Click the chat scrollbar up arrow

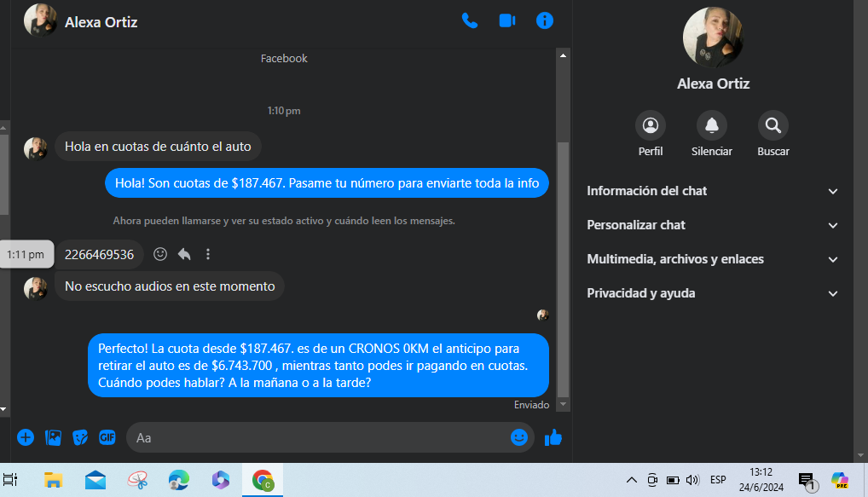pos(563,55)
